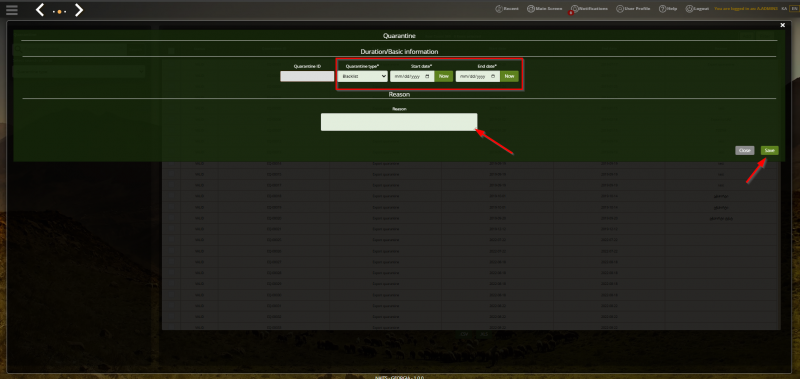The height and width of the screenshot is (379, 800).
Task: Click the End date input field
Action: pos(478,76)
